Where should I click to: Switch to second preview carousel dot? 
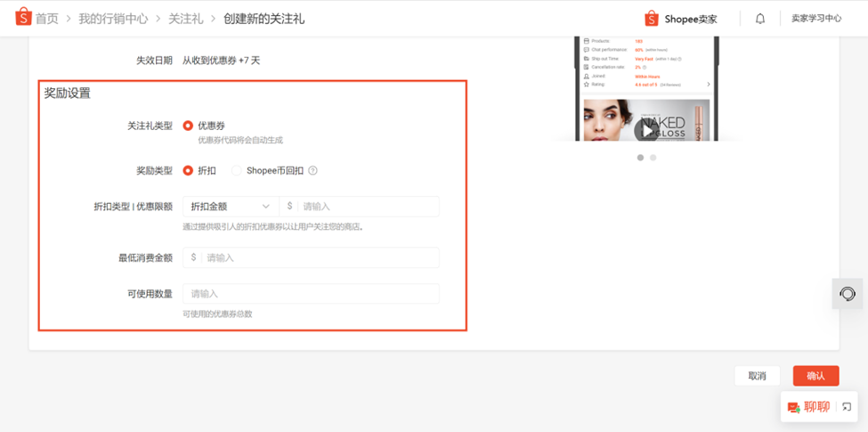pyautogui.click(x=653, y=158)
